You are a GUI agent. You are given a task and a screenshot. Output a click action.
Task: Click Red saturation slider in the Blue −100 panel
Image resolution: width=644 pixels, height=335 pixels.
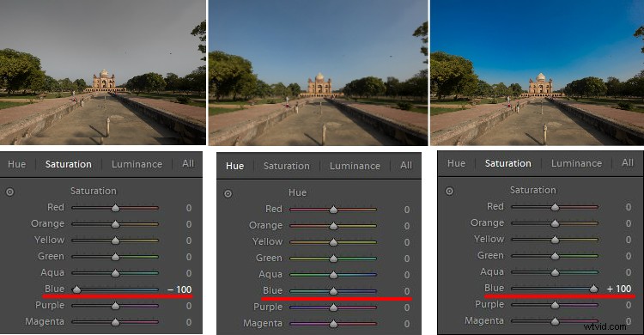(115, 208)
